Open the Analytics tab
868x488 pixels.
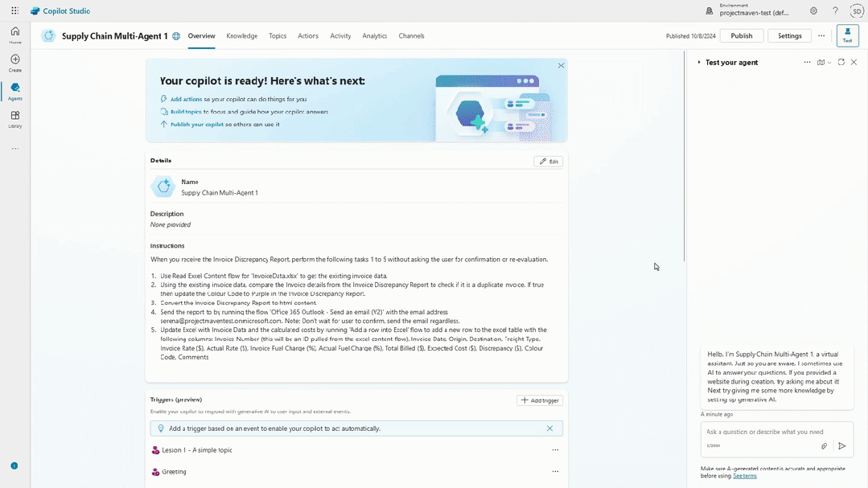coord(374,35)
